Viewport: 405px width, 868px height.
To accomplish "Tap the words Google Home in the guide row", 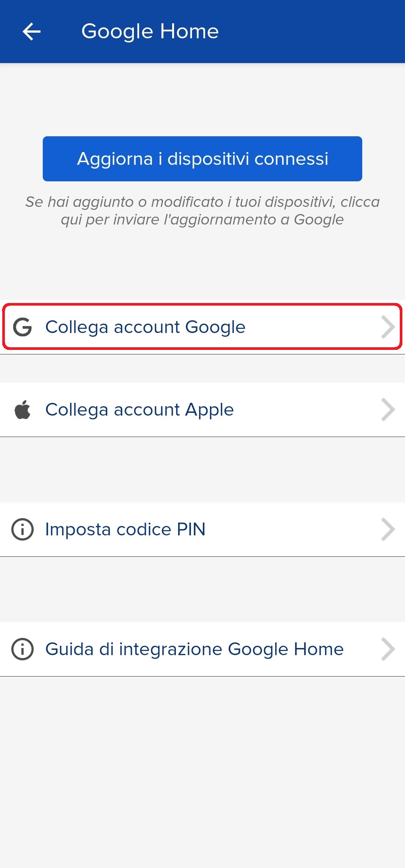I will 286,649.
